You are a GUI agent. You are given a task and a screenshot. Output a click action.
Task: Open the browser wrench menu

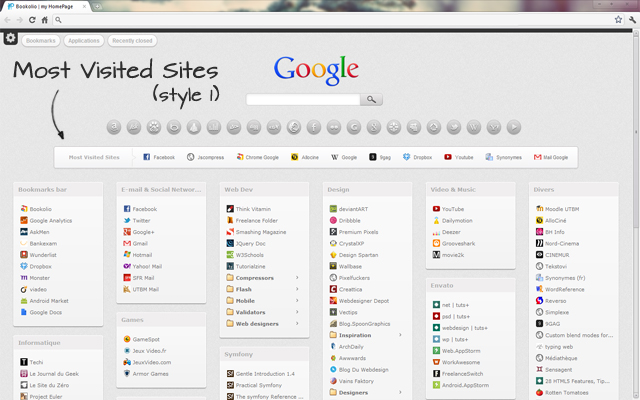pyautogui.click(x=633, y=19)
